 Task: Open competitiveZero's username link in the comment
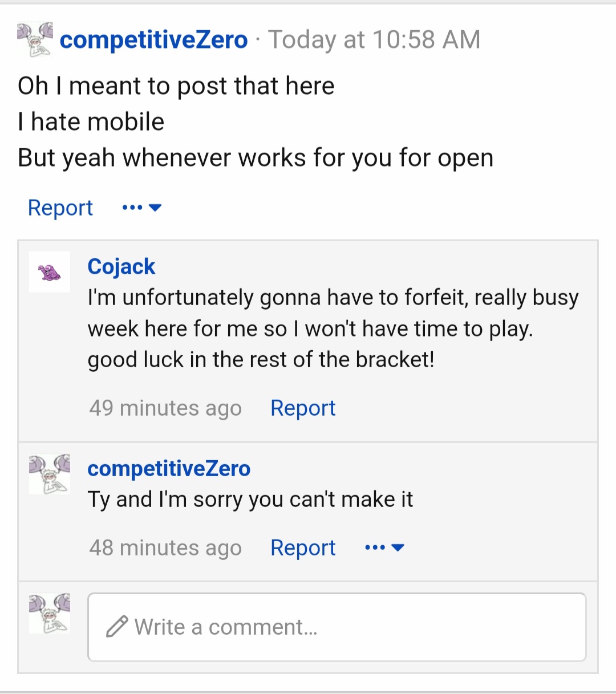click(x=169, y=468)
